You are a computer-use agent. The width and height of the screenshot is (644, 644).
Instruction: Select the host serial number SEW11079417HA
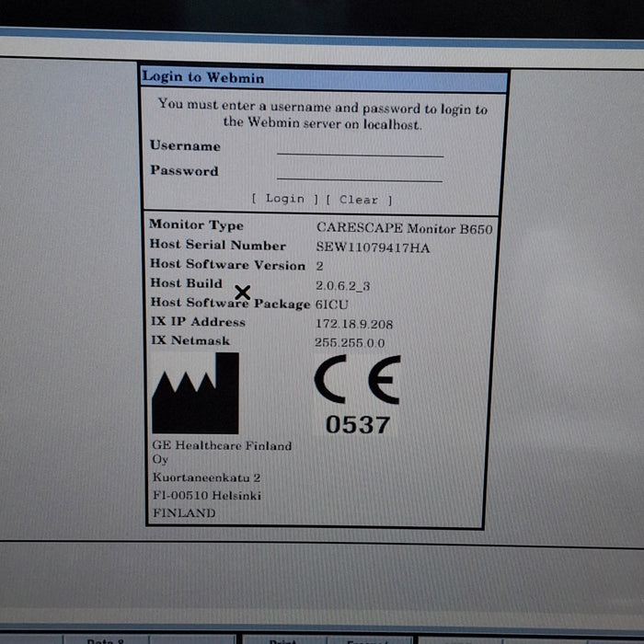373,247
